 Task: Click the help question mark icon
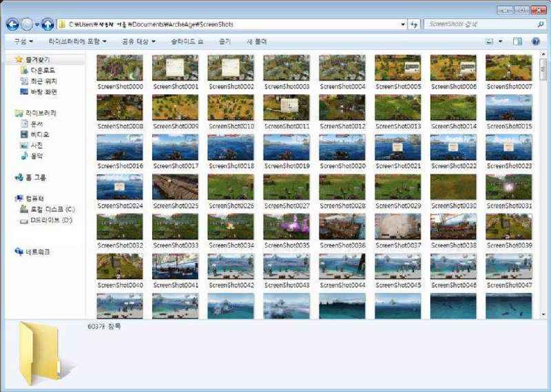pos(536,41)
